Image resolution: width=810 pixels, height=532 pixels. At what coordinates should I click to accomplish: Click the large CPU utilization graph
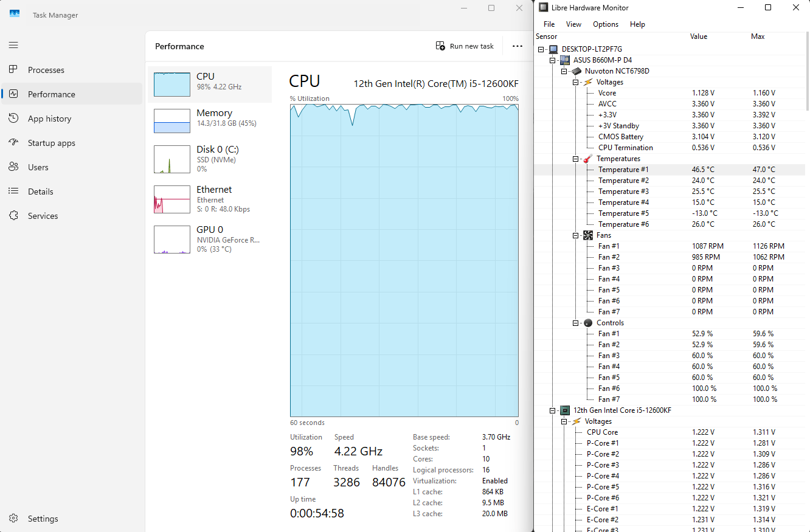pyautogui.click(x=404, y=260)
